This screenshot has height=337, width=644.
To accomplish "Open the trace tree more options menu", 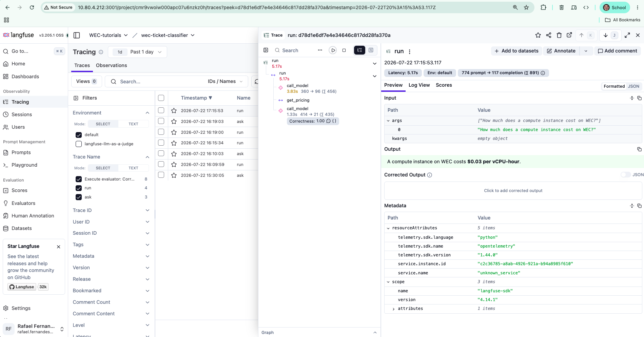I will click(320, 50).
